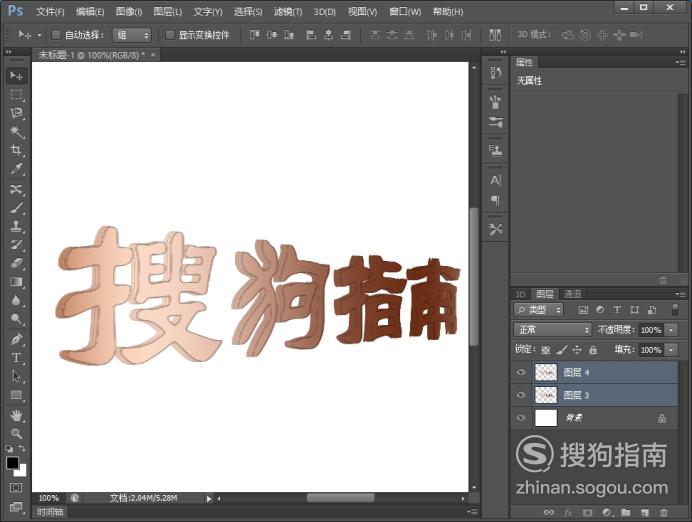Select the Rectangular Marquee tool
Image resolution: width=692 pixels, height=522 pixels.
tap(16, 94)
